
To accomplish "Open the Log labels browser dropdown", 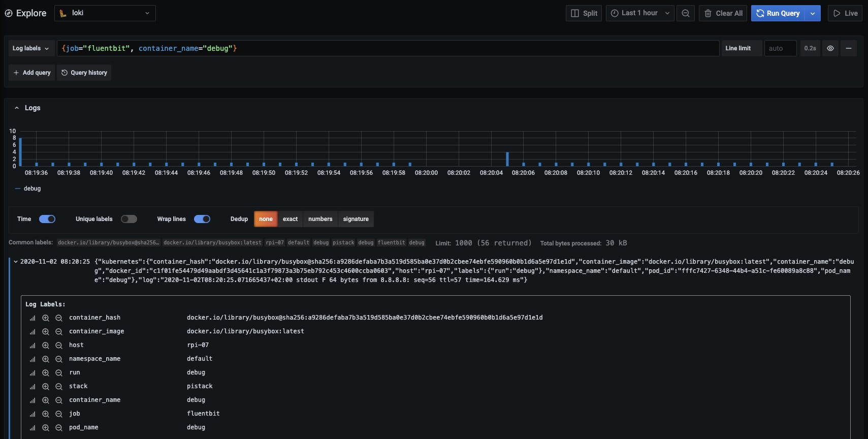I will pos(31,48).
